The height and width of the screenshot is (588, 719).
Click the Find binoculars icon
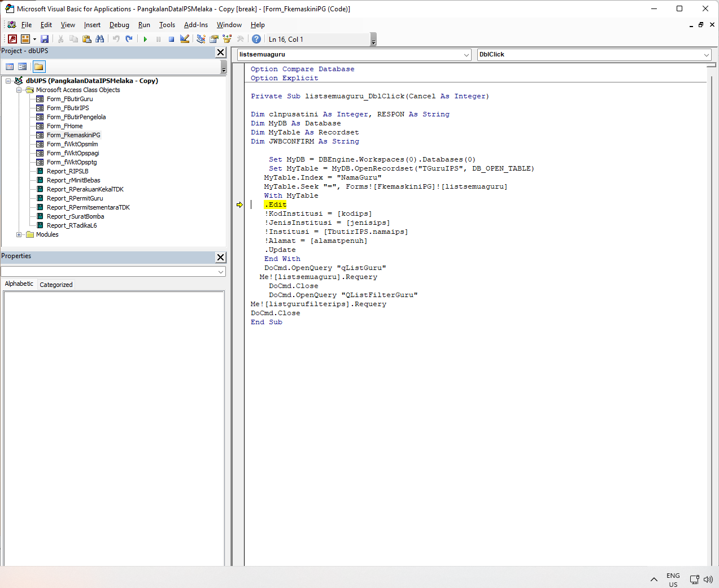100,39
